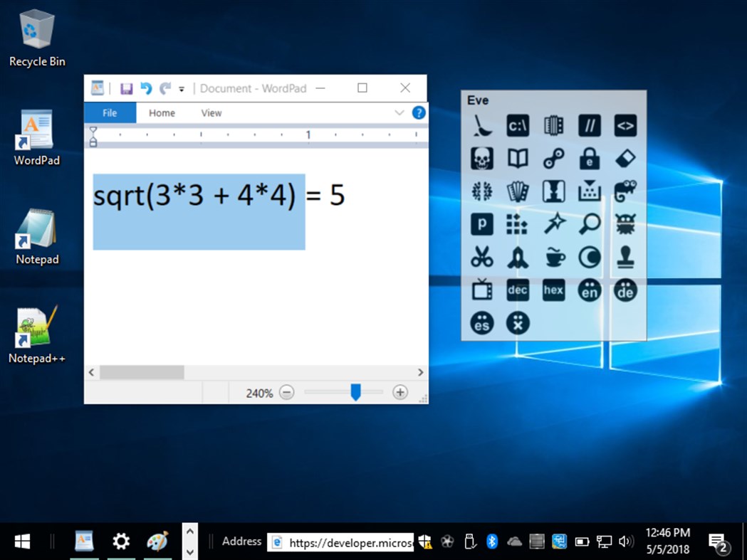
Task: Click the scissors icon in Eve panel
Action: (481, 257)
